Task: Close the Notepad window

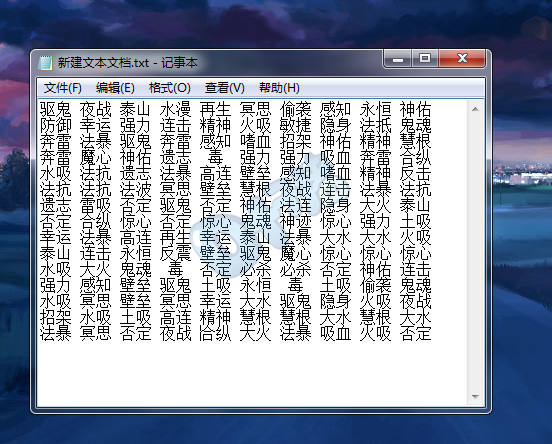Action: click(462, 58)
